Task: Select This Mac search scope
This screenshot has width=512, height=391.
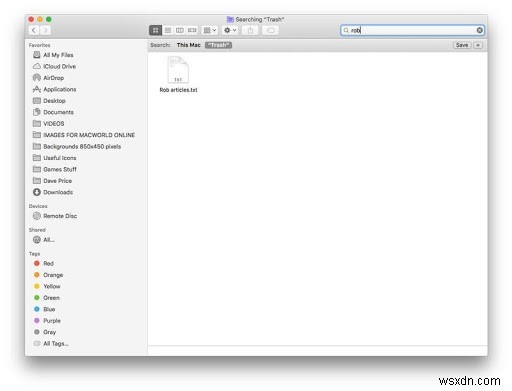Action: [189, 45]
